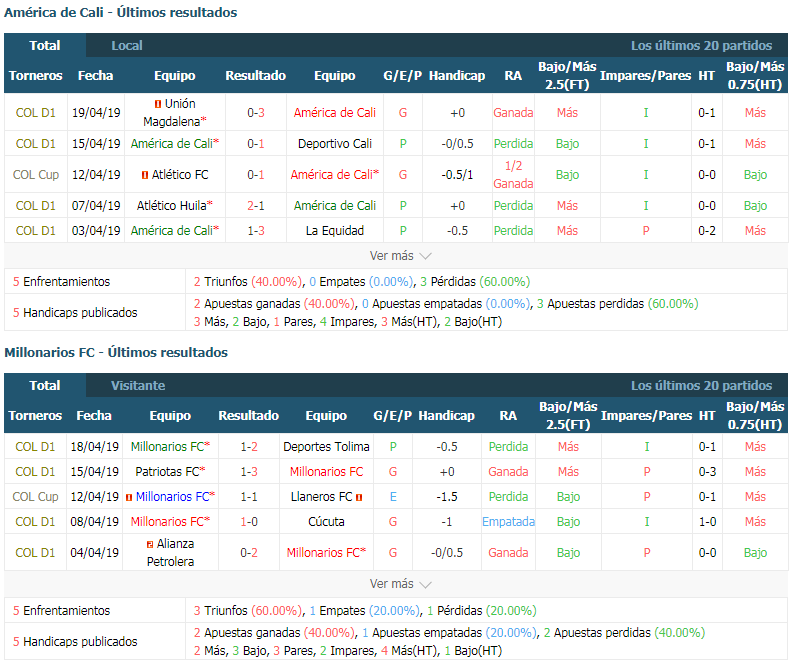Click the Resultado header in Millonarios FC table
This screenshot has height=660, width=791.
click(x=249, y=416)
